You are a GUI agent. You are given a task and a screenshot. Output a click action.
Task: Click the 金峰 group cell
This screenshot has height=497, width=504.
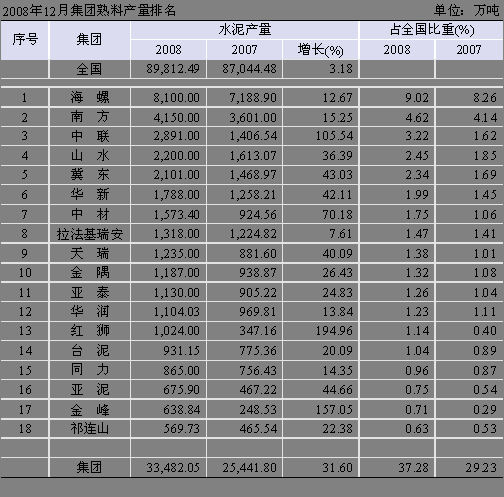[x=89, y=410]
